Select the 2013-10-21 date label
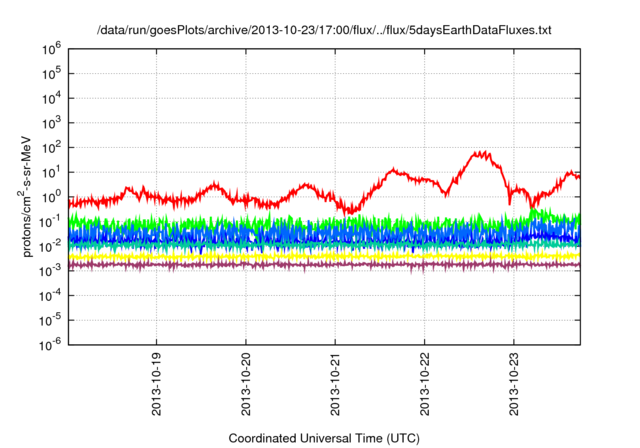The image size is (640, 448). click(x=336, y=384)
